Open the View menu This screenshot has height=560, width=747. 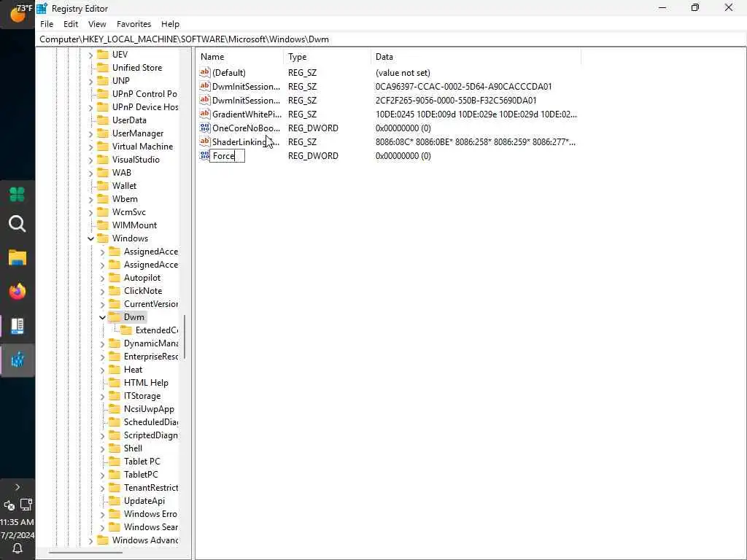click(97, 24)
